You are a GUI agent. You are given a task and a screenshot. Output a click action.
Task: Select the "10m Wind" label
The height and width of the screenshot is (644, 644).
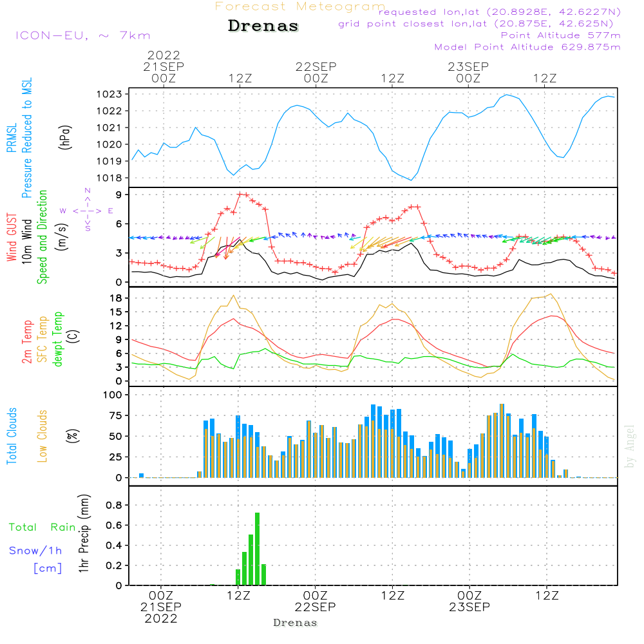tap(26, 241)
